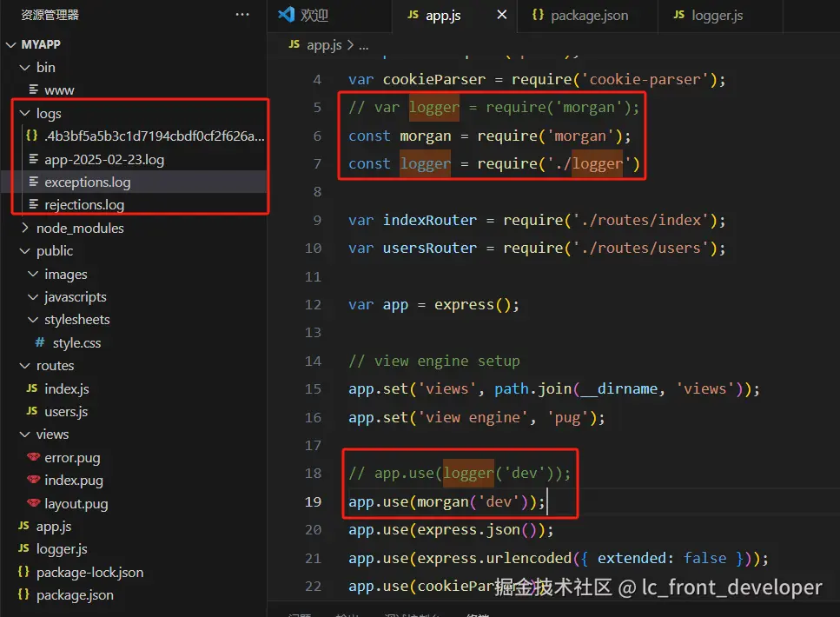Click app.js in the breadcrumb
The image size is (840, 617).
point(324,45)
